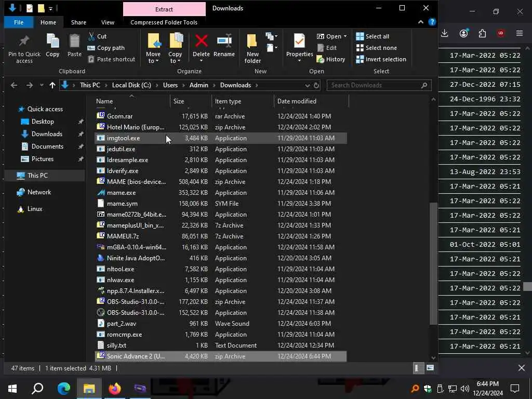This screenshot has width=532, height=399.
Task: Open recent locations dropdown arrow
Action: [x=42, y=85]
